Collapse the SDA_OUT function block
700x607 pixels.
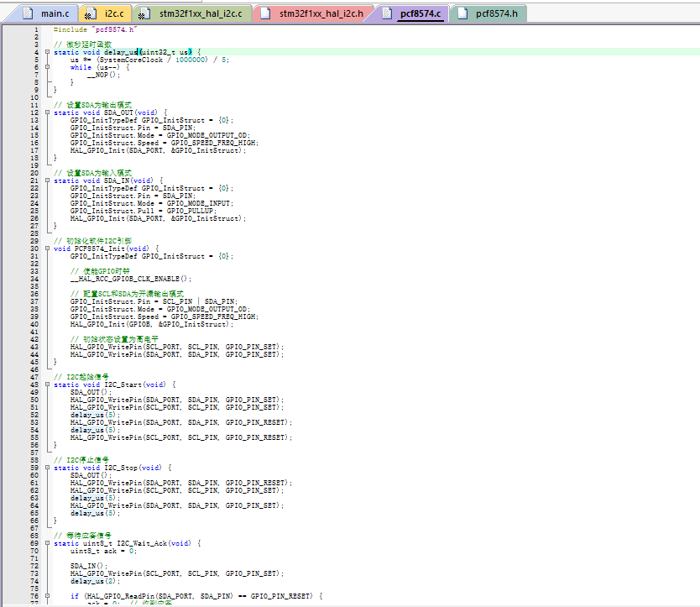point(47,113)
